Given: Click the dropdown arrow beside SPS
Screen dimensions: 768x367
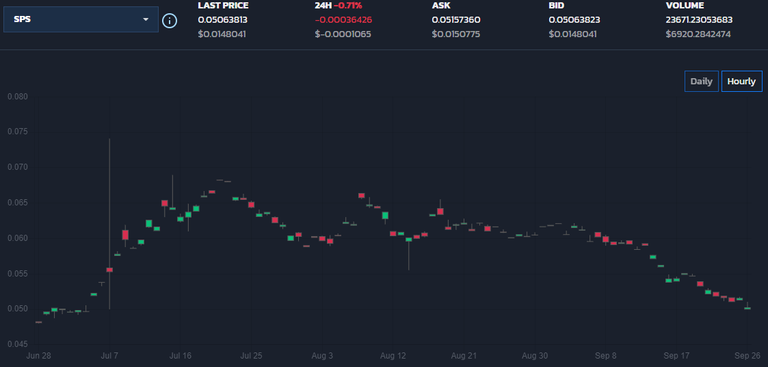Looking at the screenshot, I should point(145,20).
